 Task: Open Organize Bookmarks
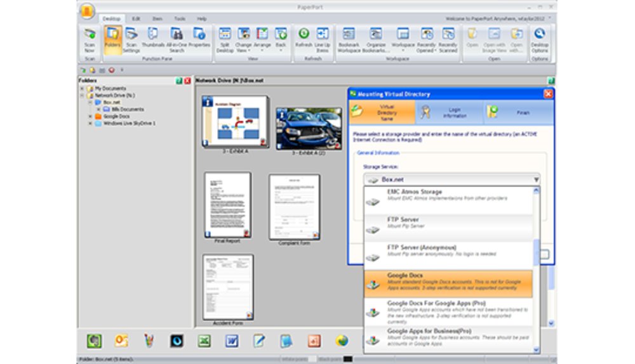point(376,40)
